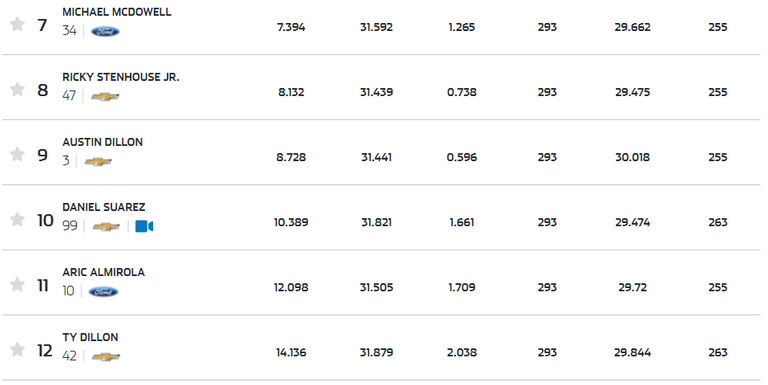This screenshot has width=768, height=385.
Task: Select Aric Almirola driver name
Action: [103, 272]
